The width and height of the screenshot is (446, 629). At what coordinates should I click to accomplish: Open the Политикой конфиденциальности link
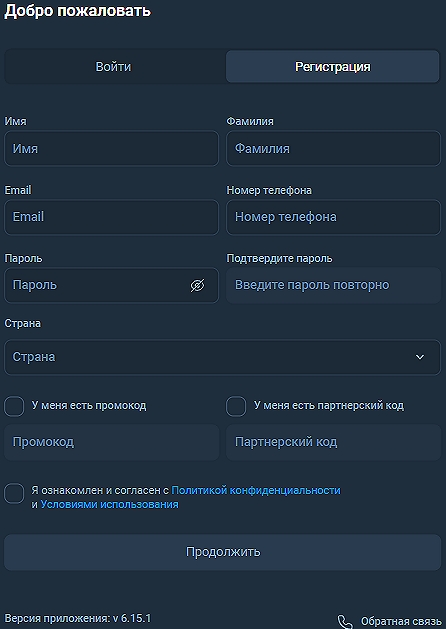256,490
